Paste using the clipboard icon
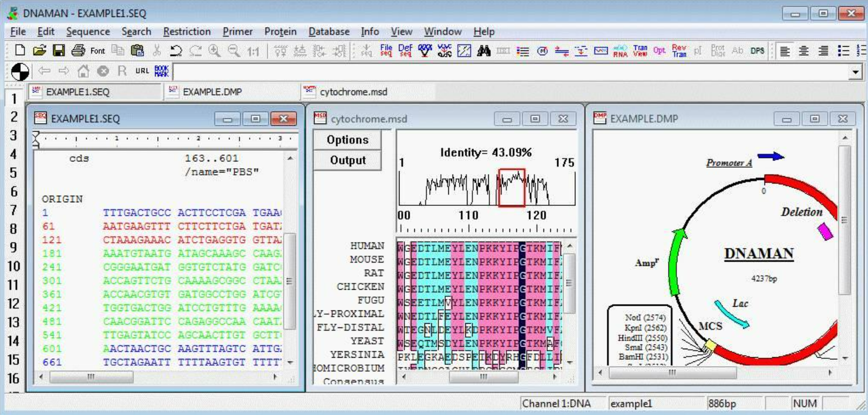Viewport: 868px width, 415px height. tap(137, 50)
